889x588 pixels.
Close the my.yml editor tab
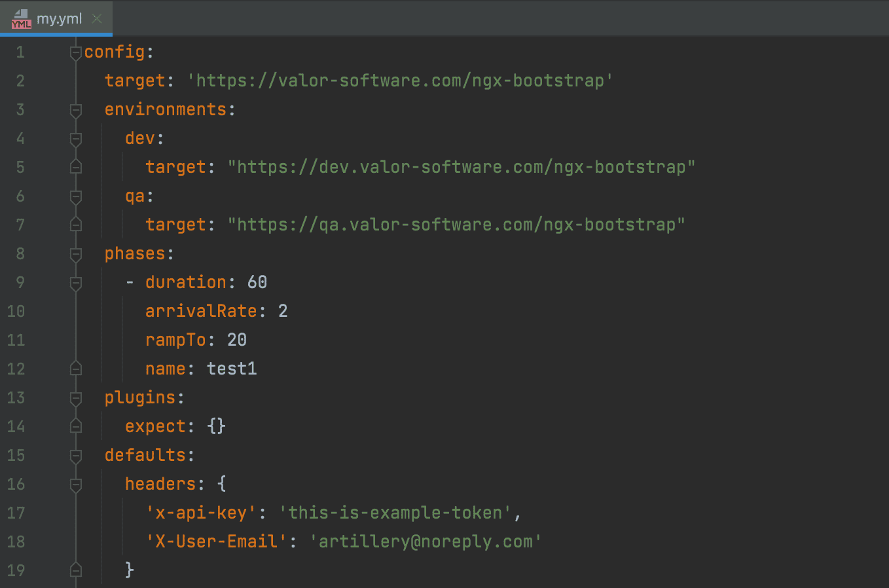pyautogui.click(x=97, y=18)
